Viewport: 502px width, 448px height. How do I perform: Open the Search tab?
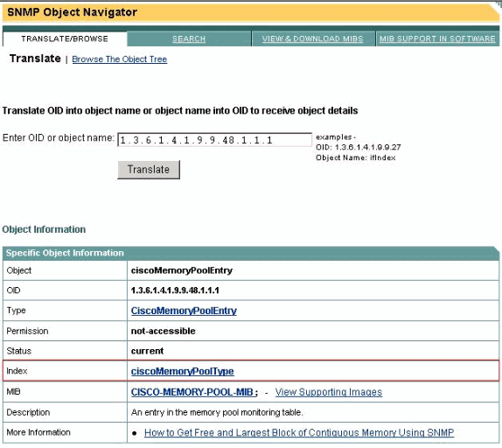click(x=189, y=38)
